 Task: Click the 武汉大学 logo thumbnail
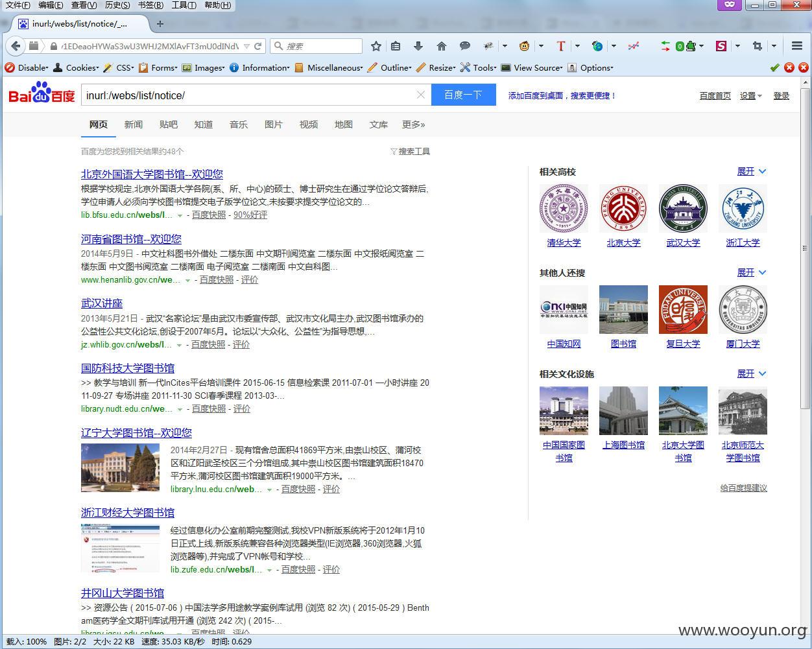pyautogui.click(x=683, y=208)
